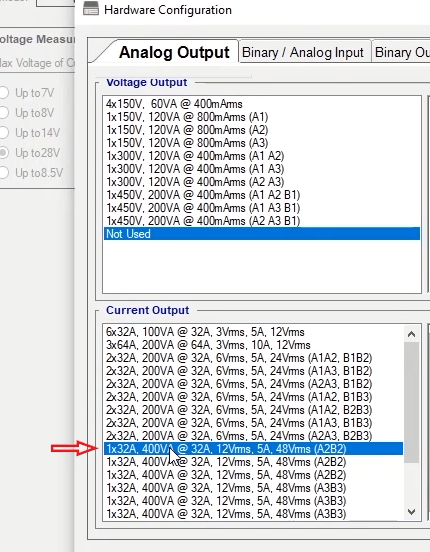Switch to the Binary / Analog Input tab
430x552 pixels.
pos(304,52)
